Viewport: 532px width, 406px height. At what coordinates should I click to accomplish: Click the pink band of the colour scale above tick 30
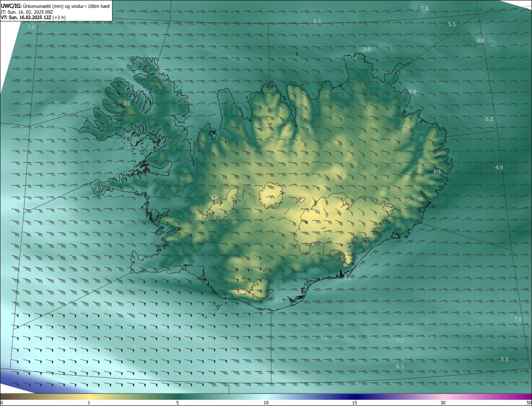coord(443,396)
